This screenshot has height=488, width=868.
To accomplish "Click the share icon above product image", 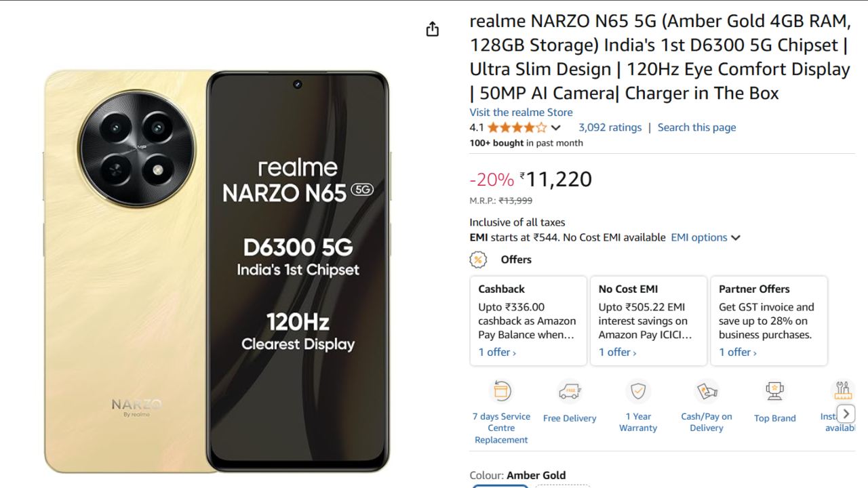I will 433,29.
